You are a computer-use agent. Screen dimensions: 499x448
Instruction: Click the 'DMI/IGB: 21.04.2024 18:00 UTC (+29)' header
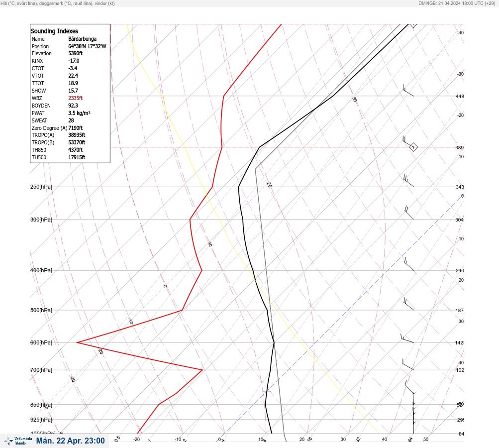[x=457, y=3]
